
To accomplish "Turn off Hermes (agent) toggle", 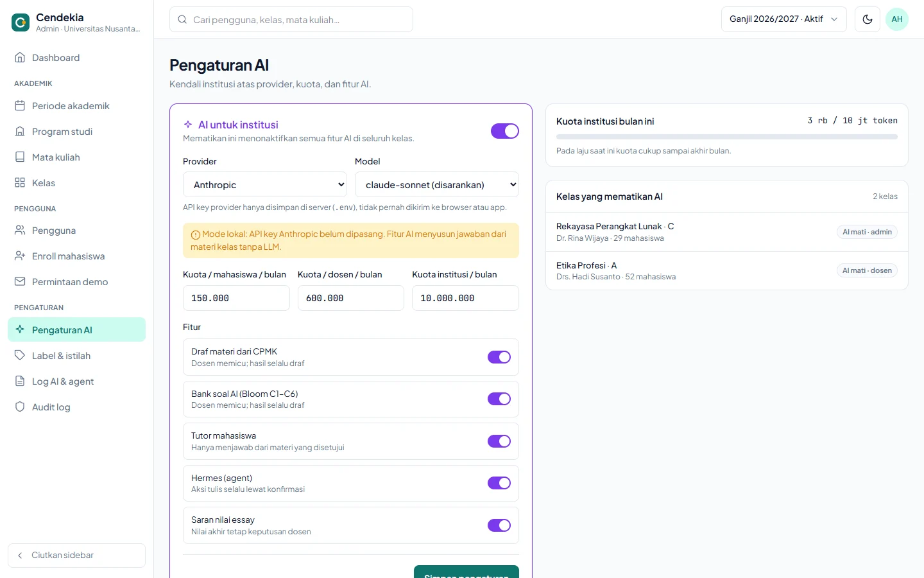I will (499, 483).
